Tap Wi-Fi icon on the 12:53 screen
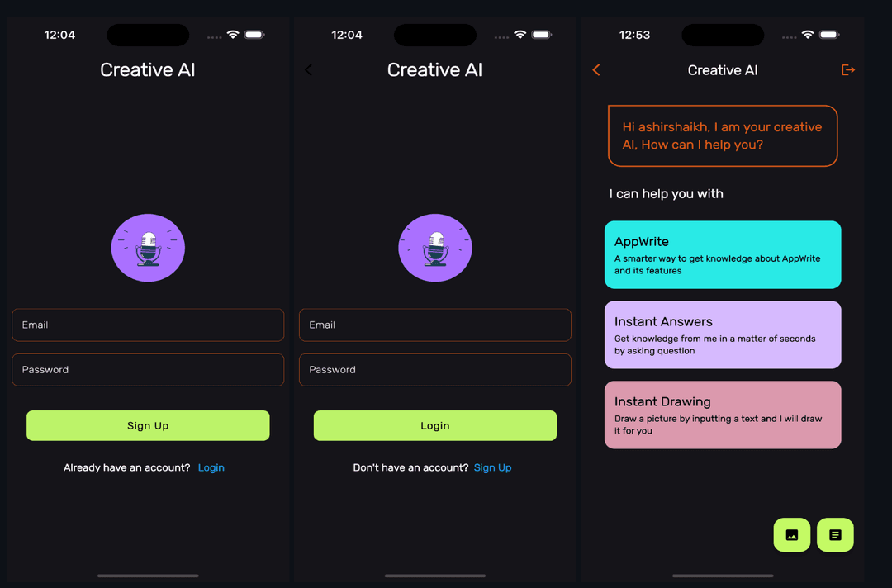 tap(807, 35)
